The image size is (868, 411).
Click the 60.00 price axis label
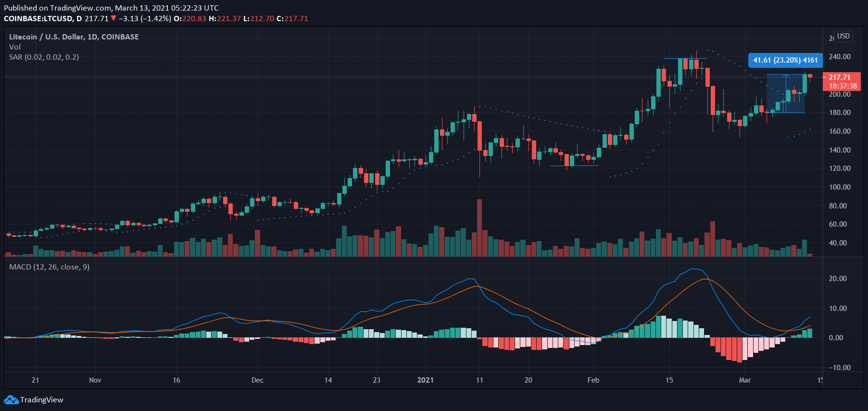tap(838, 224)
